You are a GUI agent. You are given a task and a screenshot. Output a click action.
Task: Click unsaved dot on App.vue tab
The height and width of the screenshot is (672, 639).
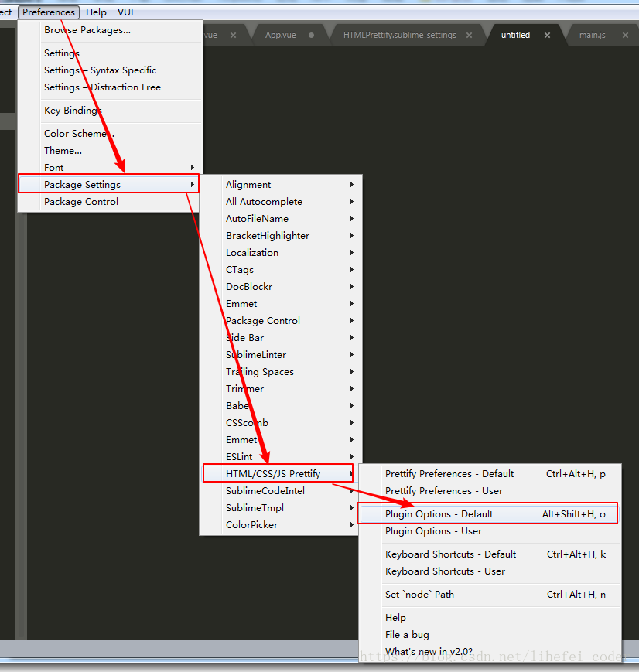pyautogui.click(x=311, y=35)
